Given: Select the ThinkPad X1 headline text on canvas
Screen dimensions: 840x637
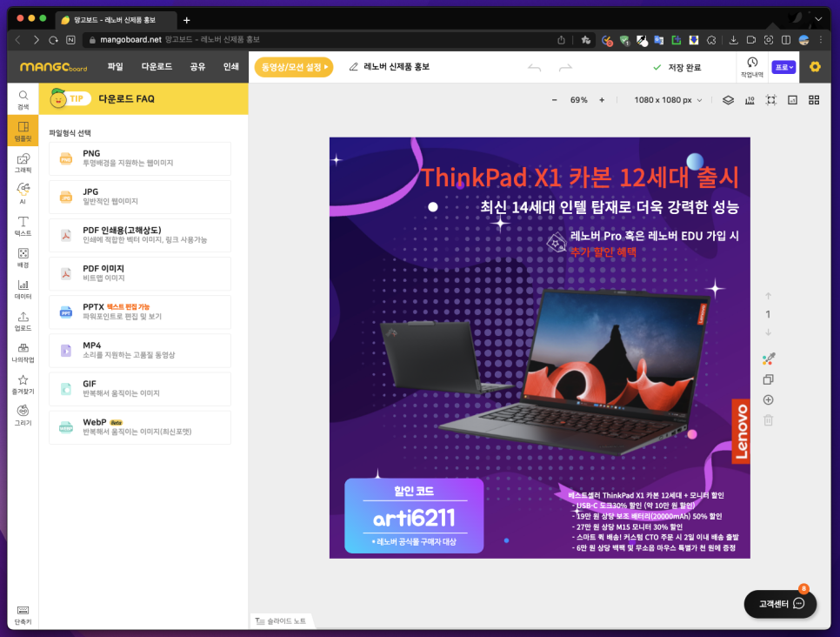Looking at the screenshot, I should pyautogui.click(x=580, y=178).
